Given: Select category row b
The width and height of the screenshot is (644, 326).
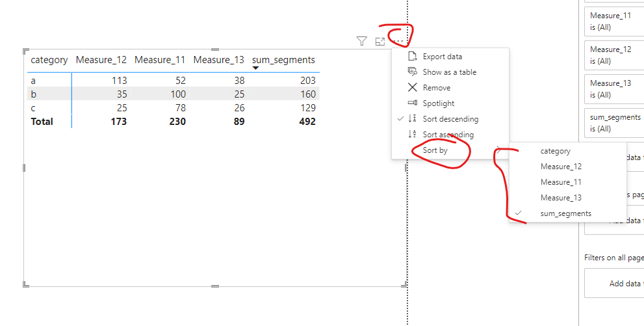Looking at the screenshot, I should (x=34, y=94).
